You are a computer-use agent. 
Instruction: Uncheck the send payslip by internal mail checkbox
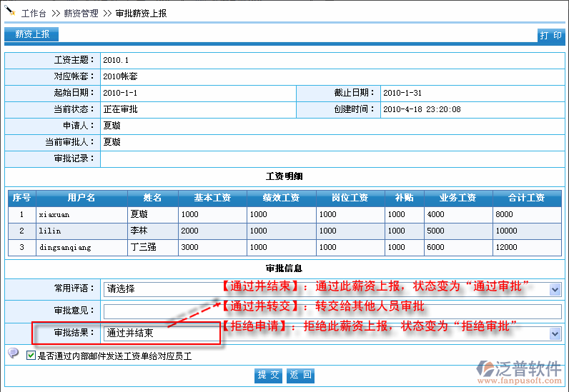[x=31, y=356]
